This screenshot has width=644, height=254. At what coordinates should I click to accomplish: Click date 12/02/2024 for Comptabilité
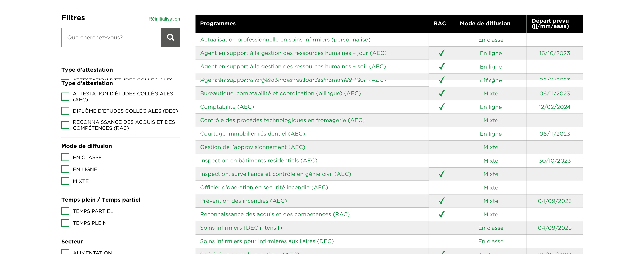click(x=554, y=107)
